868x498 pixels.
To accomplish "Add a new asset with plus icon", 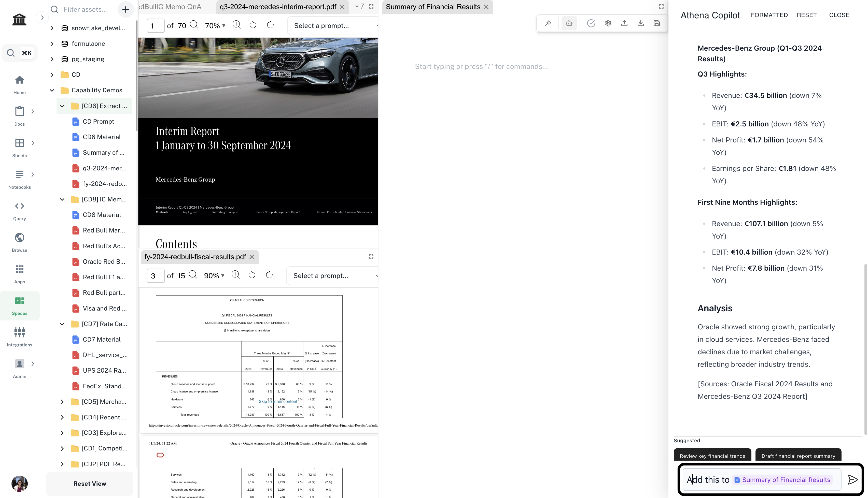I will pos(125,9).
